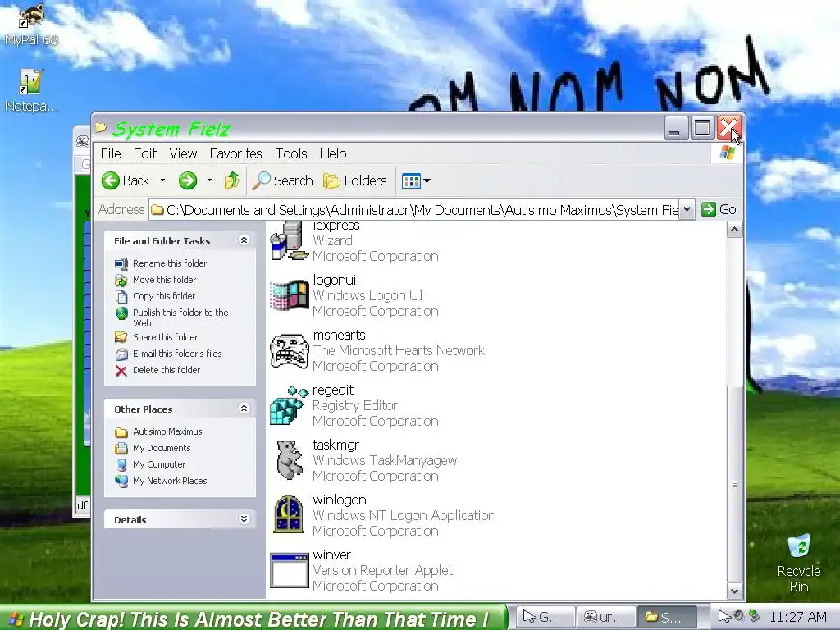The width and height of the screenshot is (840, 630).
Task: Click the taskbar clock 11:27 AM
Action: 798,617
